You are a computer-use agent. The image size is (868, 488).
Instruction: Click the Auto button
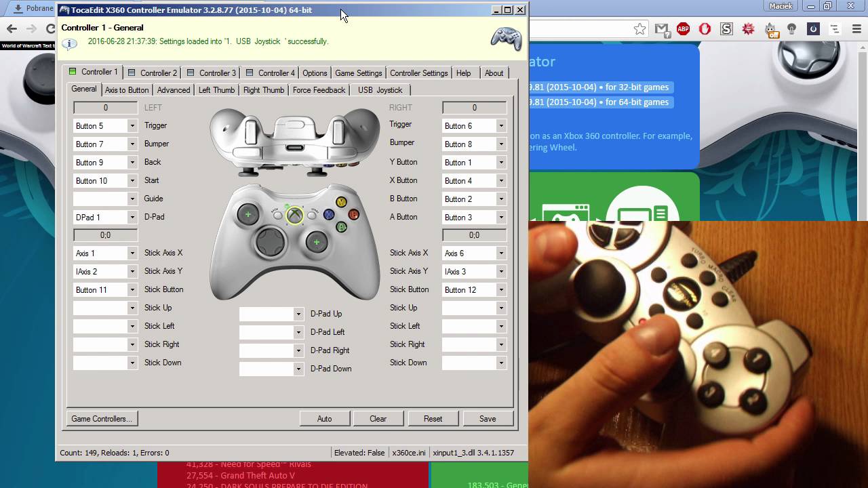point(325,419)
